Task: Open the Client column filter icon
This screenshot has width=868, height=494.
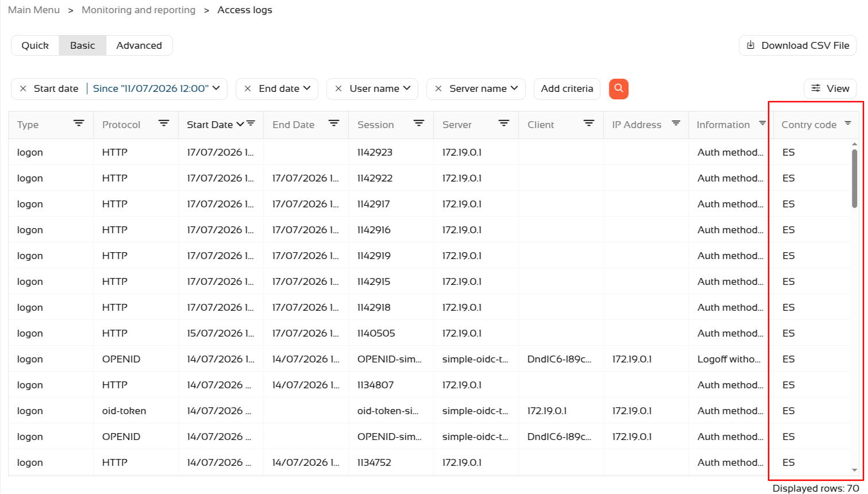Action: [x=589, y=123]
